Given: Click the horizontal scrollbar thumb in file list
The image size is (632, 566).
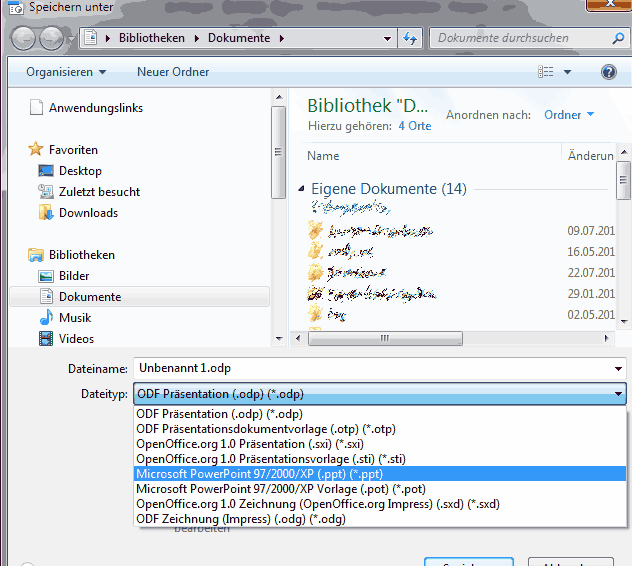Looking at the screenshot, I should [x=385, y=338].
